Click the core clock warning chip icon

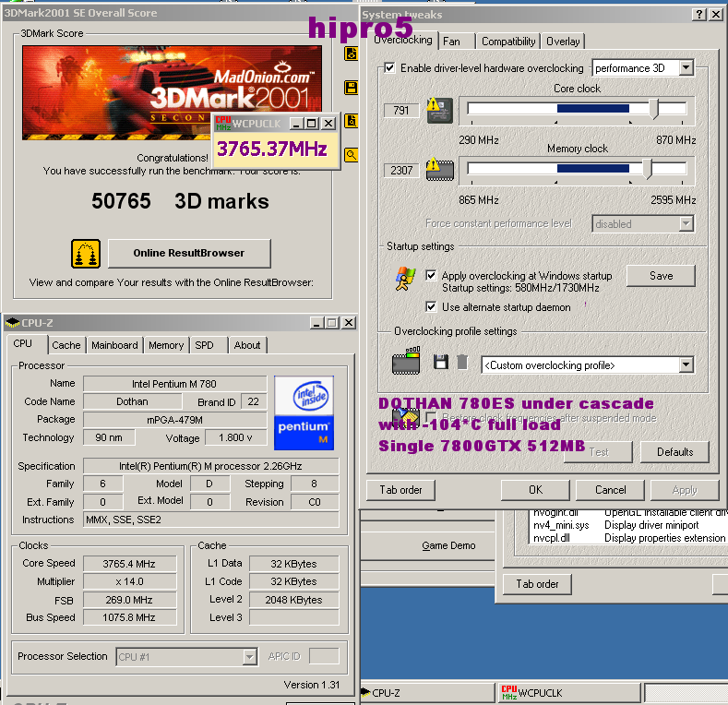tap(439, 110)
